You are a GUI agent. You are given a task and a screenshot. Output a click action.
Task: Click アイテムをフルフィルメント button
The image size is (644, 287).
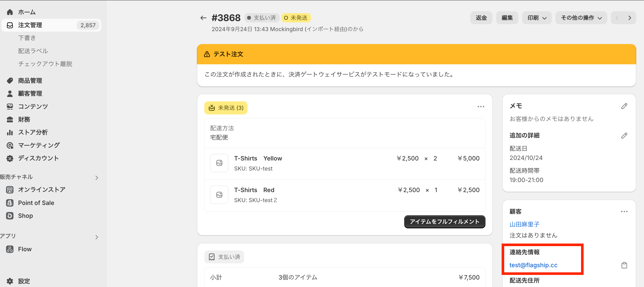pyautogui.click(x=445, y=222)
